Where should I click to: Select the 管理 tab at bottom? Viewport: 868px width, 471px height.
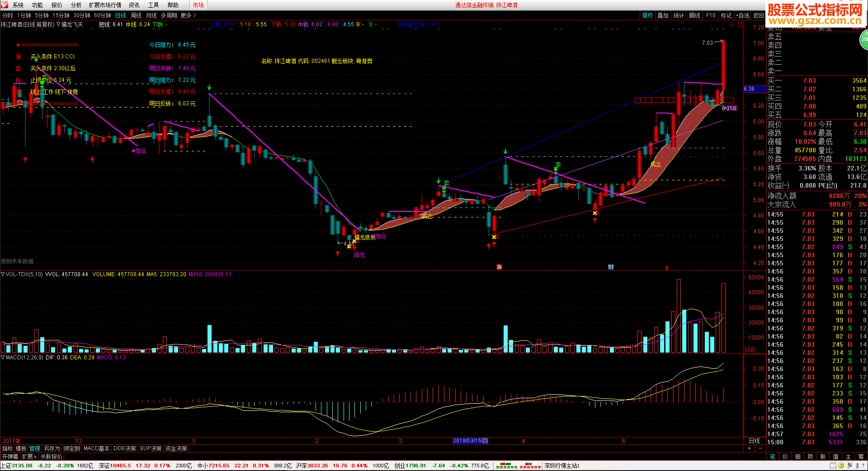point(35,448)
